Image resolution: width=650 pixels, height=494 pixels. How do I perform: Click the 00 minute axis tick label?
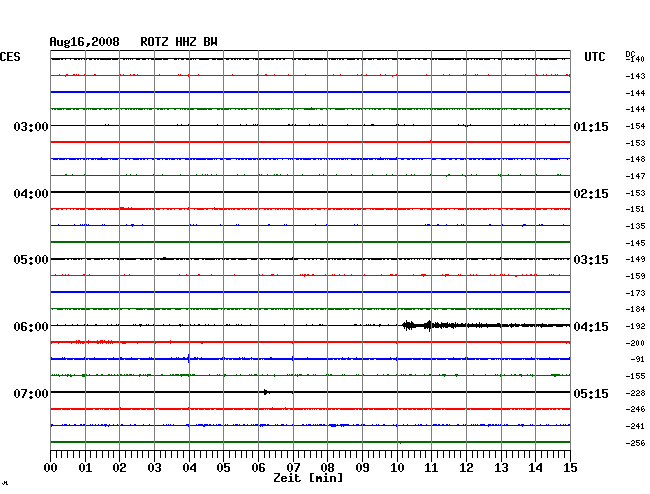coord(51,467)
